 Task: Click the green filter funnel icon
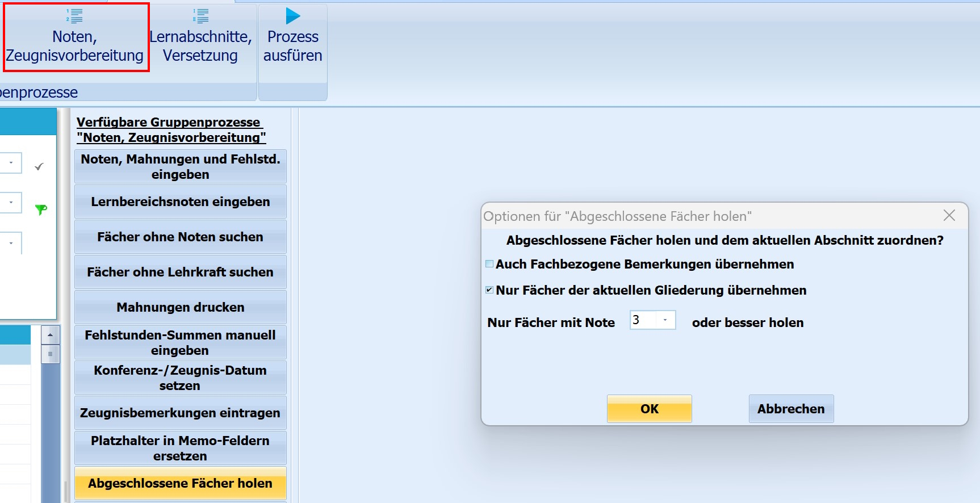click(x=41, y=209)
